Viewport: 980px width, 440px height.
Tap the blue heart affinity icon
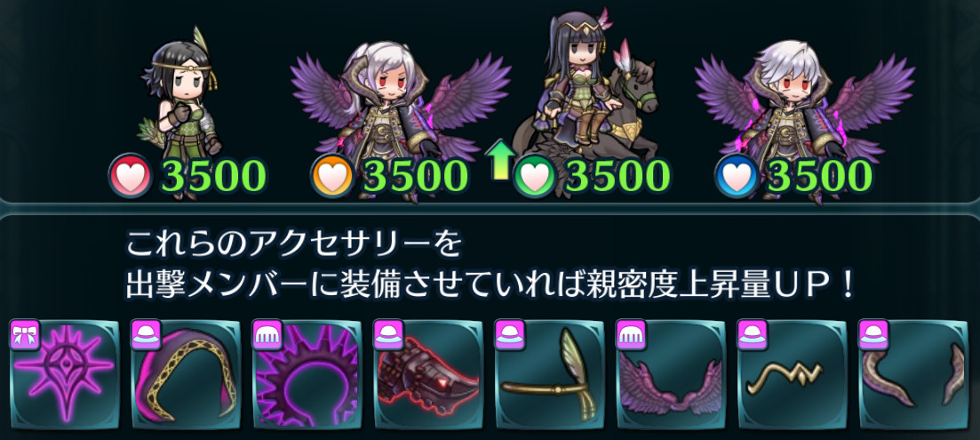737,176
